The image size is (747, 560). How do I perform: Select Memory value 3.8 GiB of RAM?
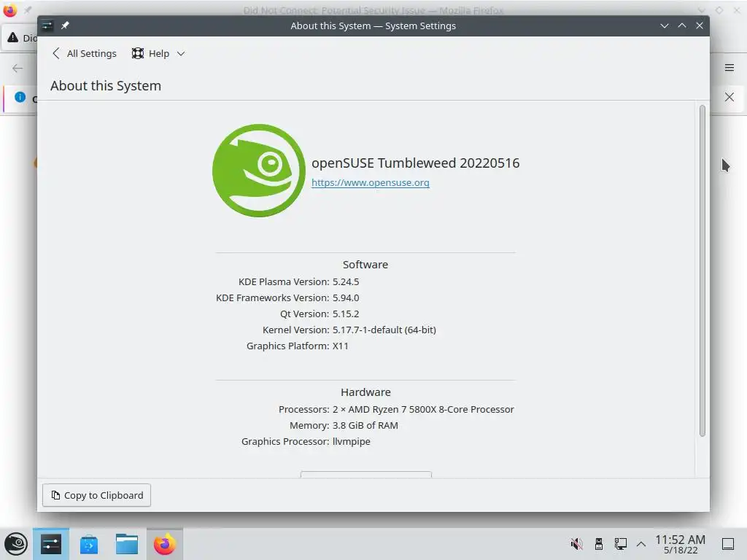365,426
